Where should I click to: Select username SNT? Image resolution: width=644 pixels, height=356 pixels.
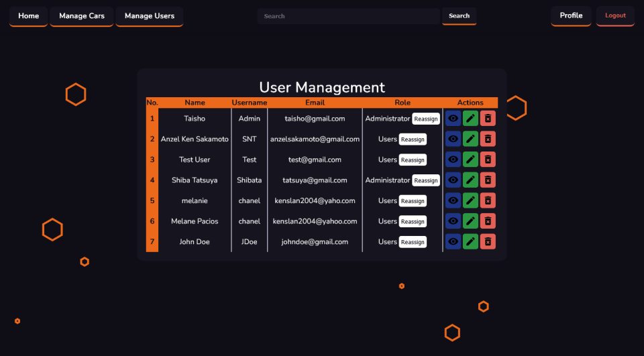(x=250, y=139)
